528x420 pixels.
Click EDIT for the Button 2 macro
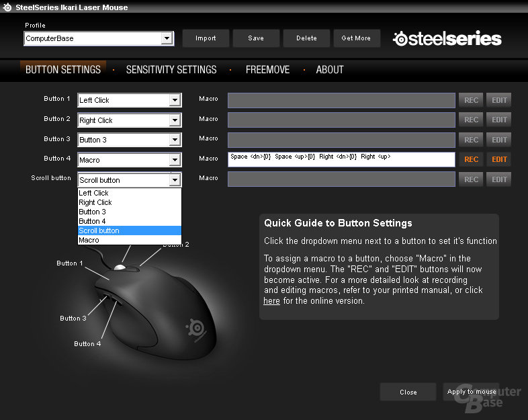point(499,120)
